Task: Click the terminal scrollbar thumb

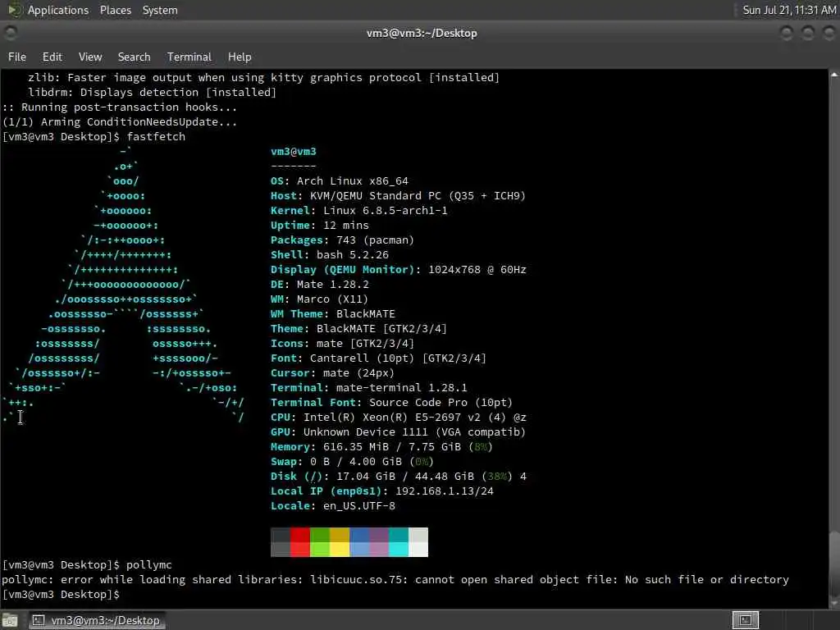Action: pos(834,563)
